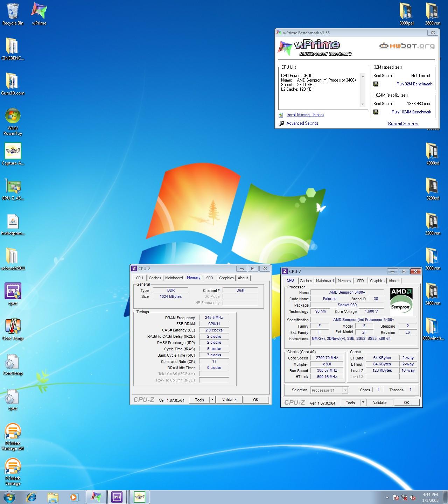Click Validate in the right CPU-Z window
Screen dimensions: 448x504
[x=380, y=402]
